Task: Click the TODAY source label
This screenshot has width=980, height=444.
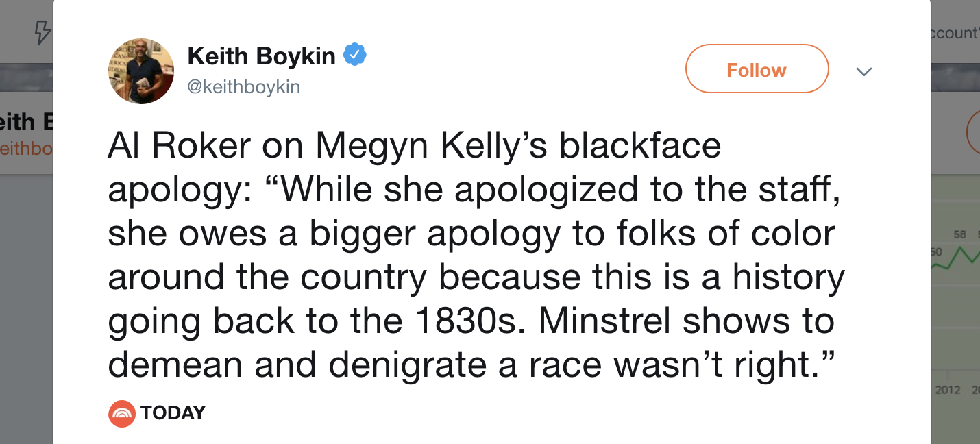Action: (173, 413)
